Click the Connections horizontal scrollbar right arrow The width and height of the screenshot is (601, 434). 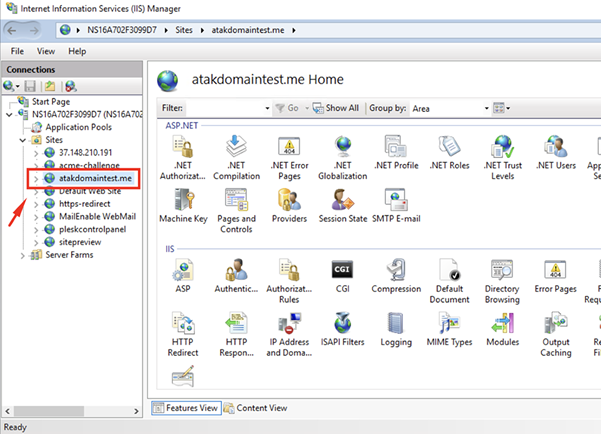coord(136,411)
